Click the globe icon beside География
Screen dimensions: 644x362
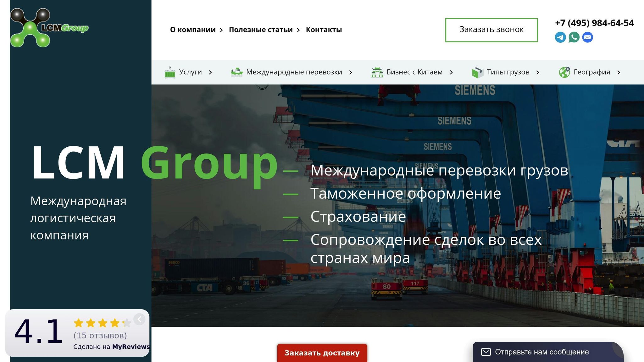point(564,72)
